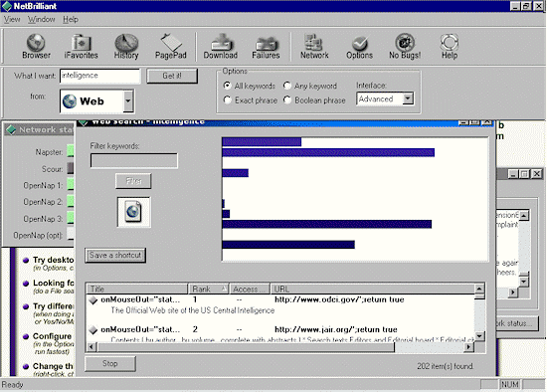
Task: Click the results horizontal scroll-right arrow
Action: click(x=469, y=347)
